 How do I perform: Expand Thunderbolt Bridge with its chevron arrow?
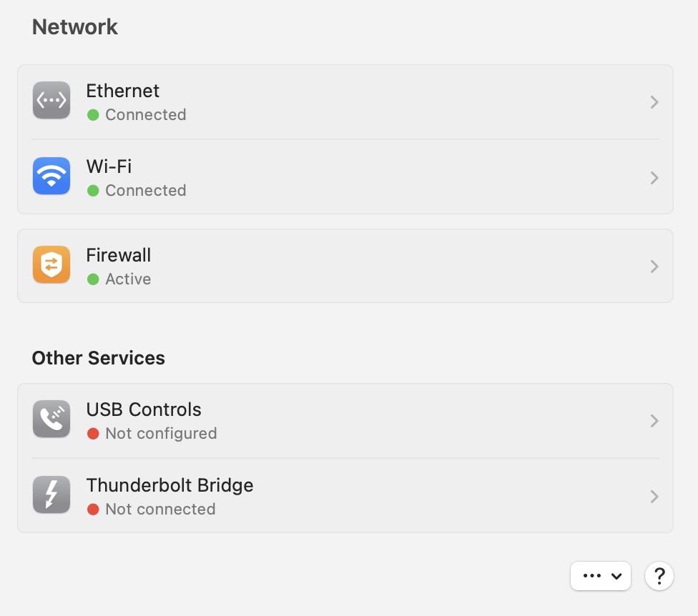654,497
